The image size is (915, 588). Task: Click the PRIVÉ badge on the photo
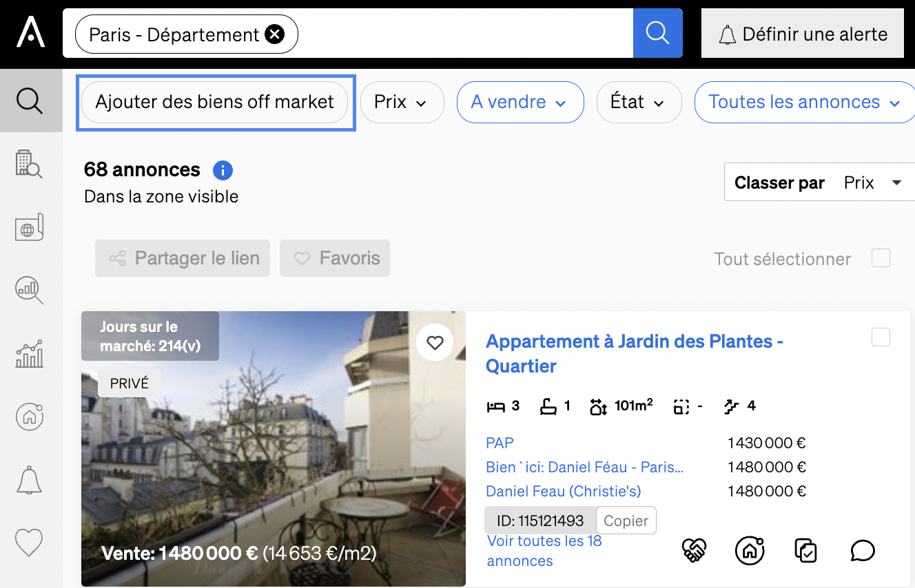point(130,384)
